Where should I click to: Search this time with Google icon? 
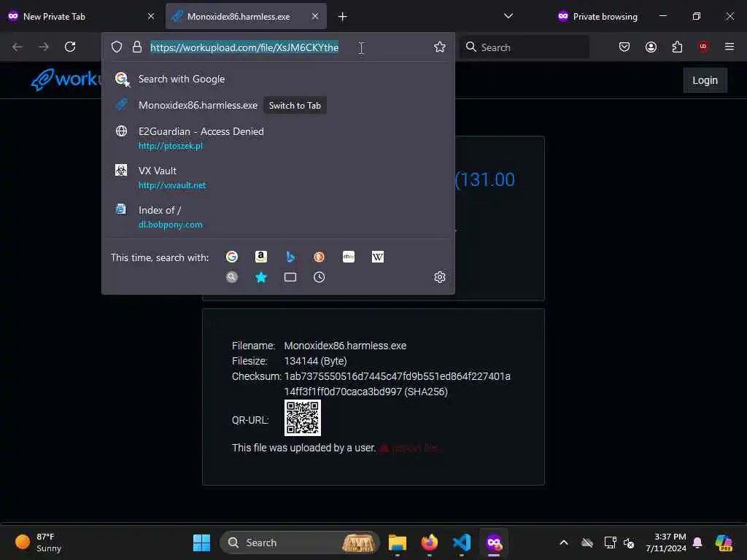pos(232,257)
